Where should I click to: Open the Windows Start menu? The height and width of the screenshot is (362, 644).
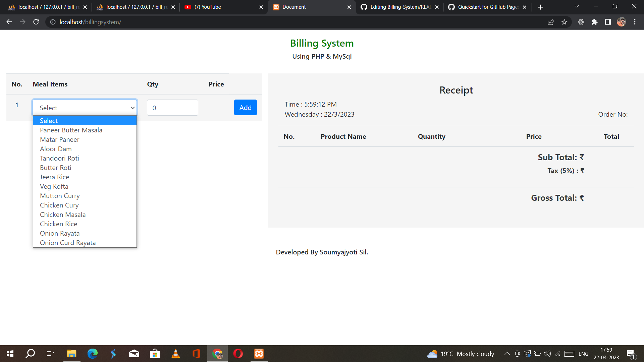pyautogui.click(x=10, y=353)
